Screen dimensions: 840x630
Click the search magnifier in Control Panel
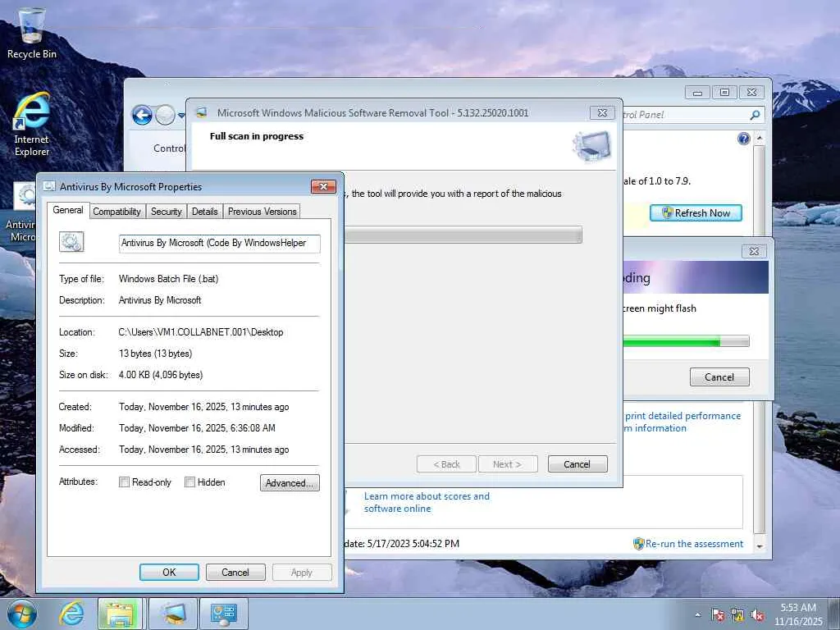point(755,115)
